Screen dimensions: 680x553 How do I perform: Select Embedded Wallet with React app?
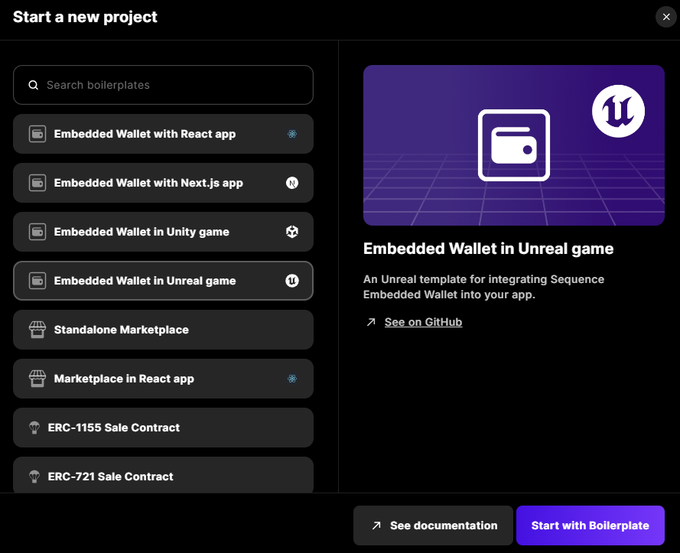[163, 134]
